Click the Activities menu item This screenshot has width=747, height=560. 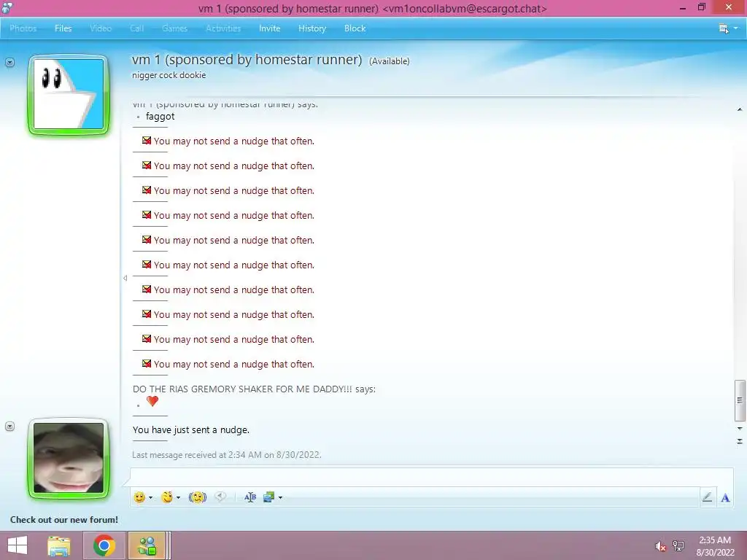click(x=223, y=28)
